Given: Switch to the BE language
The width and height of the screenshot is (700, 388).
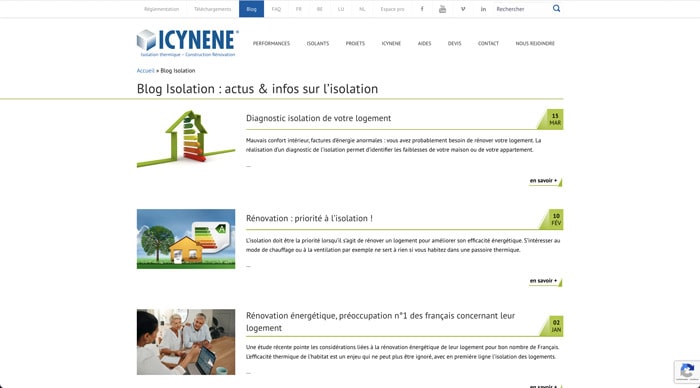Looking at the screenshot, I should click(320, 9).
